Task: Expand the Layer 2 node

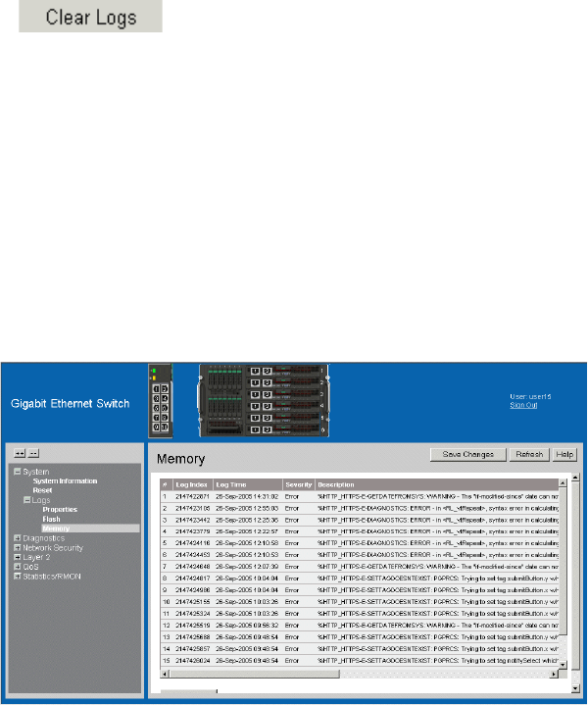Action: [17, 557]
